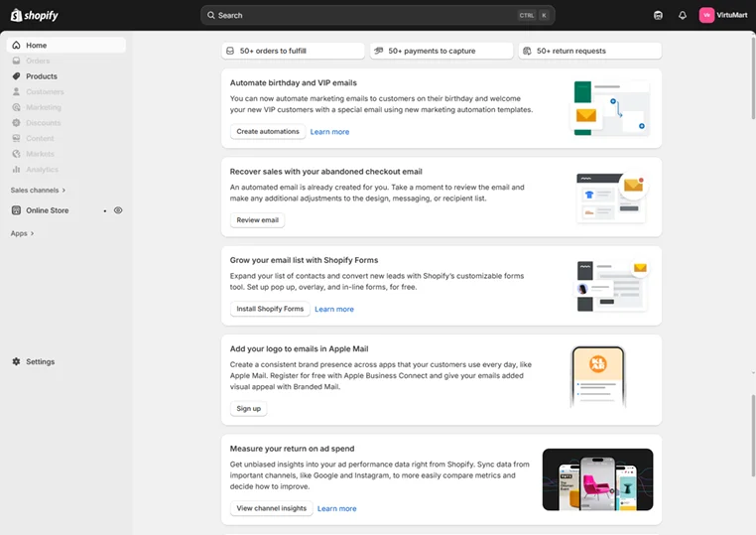View online store via the eye icon
This screenshot has width=756, height=535.
pos(118,210)
